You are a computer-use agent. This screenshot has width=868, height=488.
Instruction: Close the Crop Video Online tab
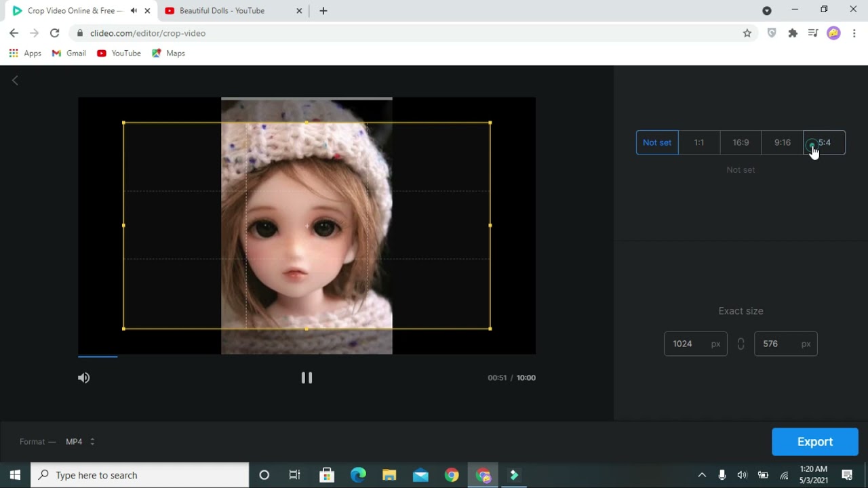[x=147, y=11]
